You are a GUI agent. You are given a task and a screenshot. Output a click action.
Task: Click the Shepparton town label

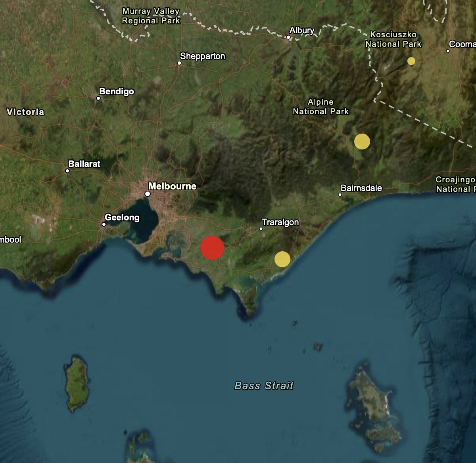(x=203, y=56)
